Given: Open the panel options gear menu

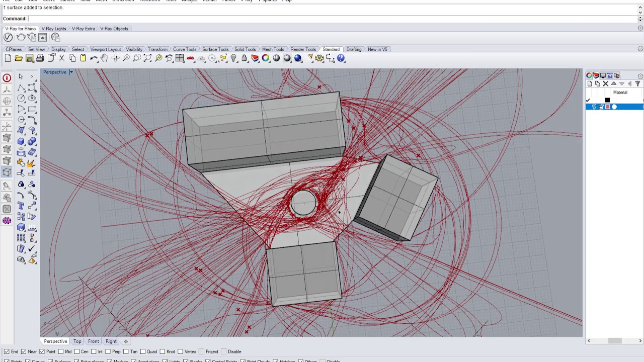Looking at the screenshot, I should click(640, 76).
